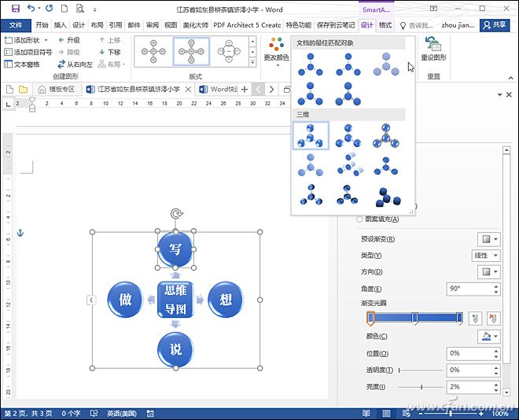Image resolution: width=519 pixels, height=420 pixels.
Task: Open the Add Shape dropdown arrow
Action: coord(46,40)
